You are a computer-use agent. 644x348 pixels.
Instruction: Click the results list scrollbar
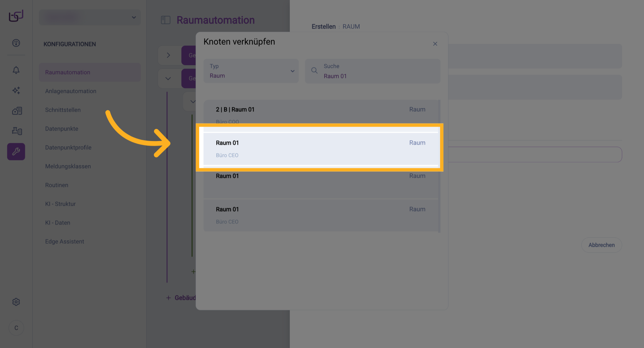[439, 166]
